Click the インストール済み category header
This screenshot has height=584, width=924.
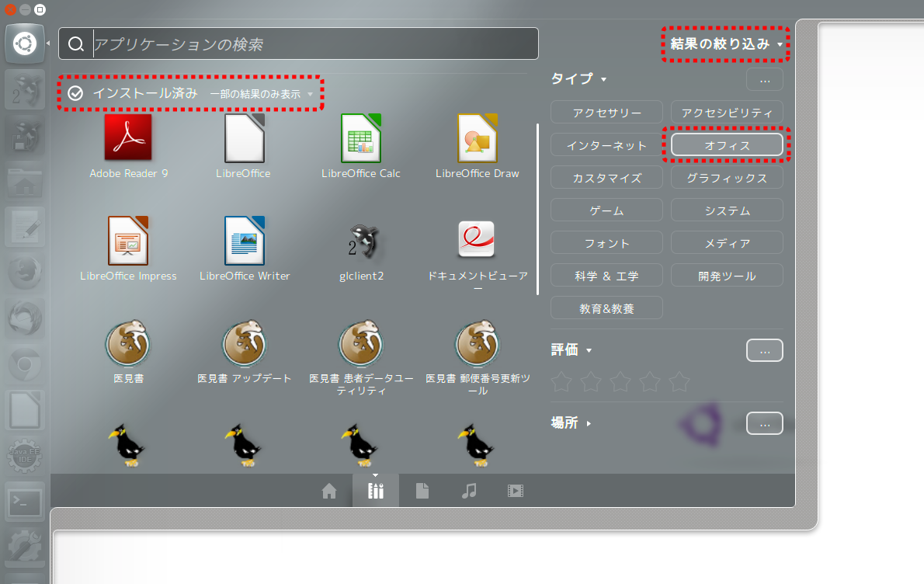click(145, 93)
